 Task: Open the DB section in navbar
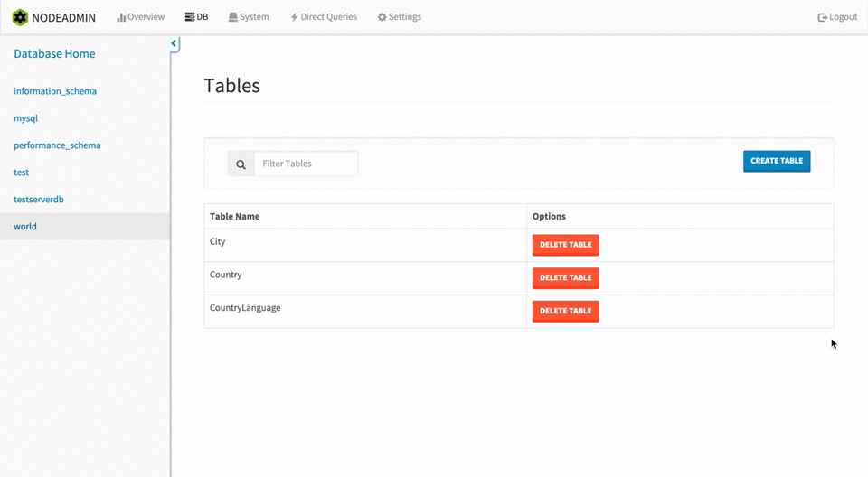[196, 17]
